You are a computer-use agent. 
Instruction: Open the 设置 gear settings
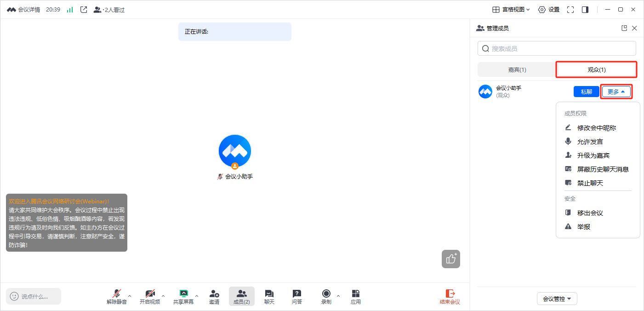click(549, 9)
